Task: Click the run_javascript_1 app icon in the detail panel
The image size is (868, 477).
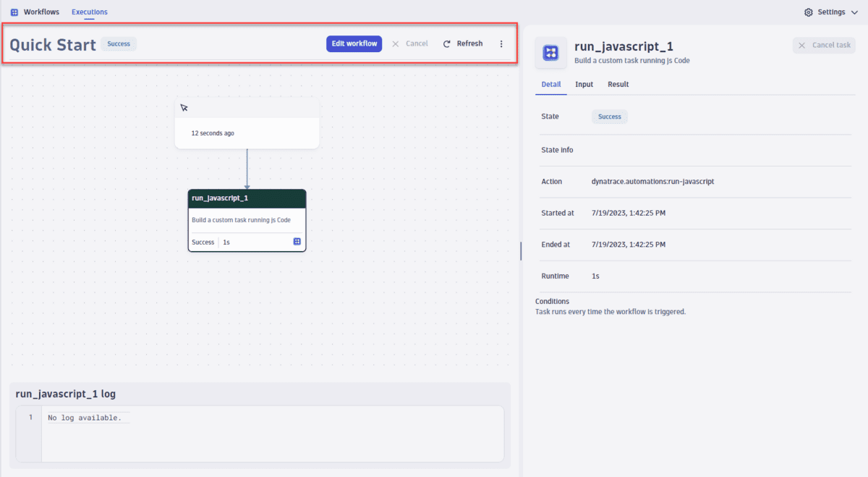Action: point(550,52)
